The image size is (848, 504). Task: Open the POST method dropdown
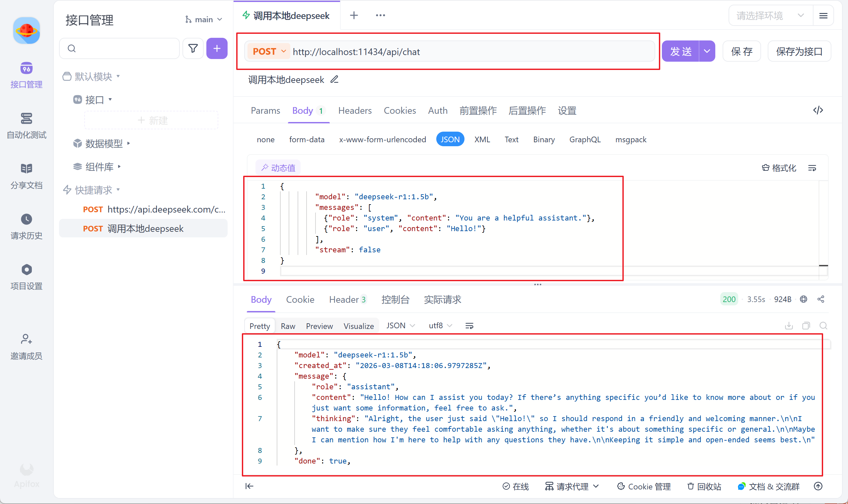(x=269, y=52)
